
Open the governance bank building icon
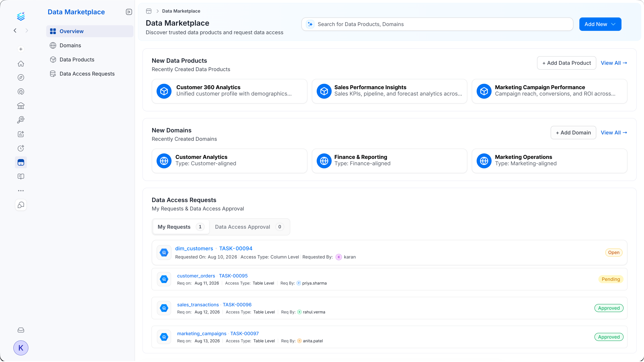21,106
